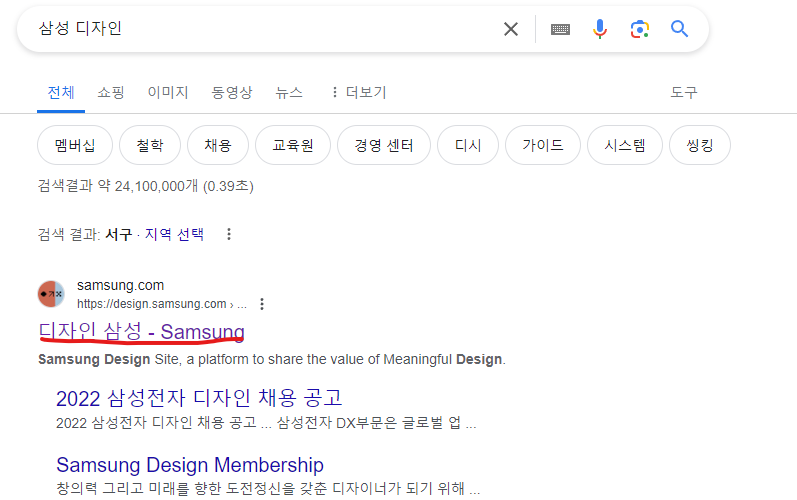Switch to the 이미지 tab
The width and height of the screenshot is (797, 500).
coord(168,92)
